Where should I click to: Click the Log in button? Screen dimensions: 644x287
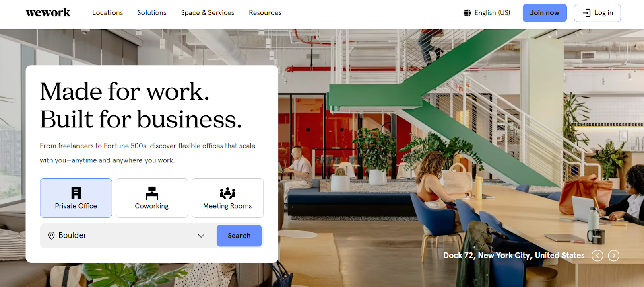[x=597, y=13]
